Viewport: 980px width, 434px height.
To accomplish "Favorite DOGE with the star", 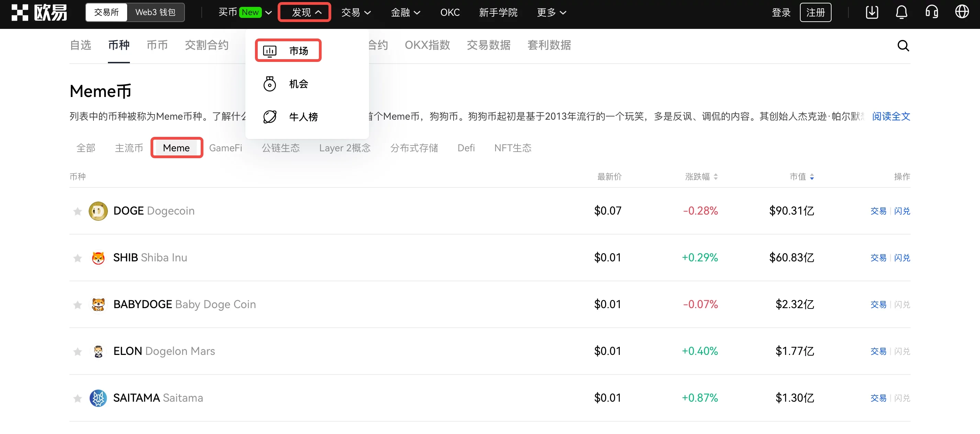I will click(77, 211).
